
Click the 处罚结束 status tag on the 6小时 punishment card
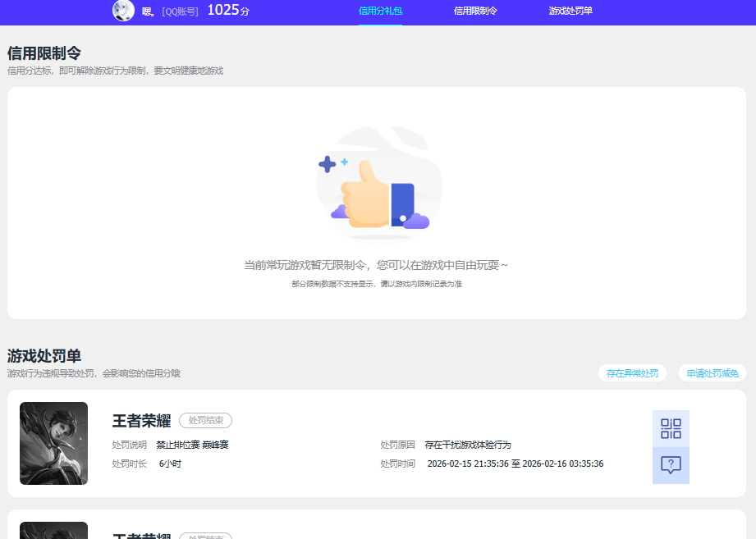pos(205,421)
